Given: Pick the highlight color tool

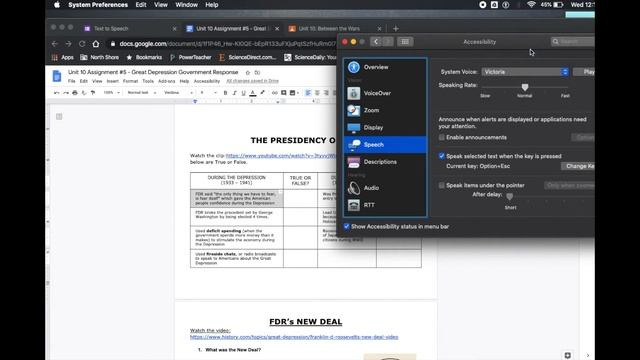Looking at the screenshot, I should pos(262,93).
